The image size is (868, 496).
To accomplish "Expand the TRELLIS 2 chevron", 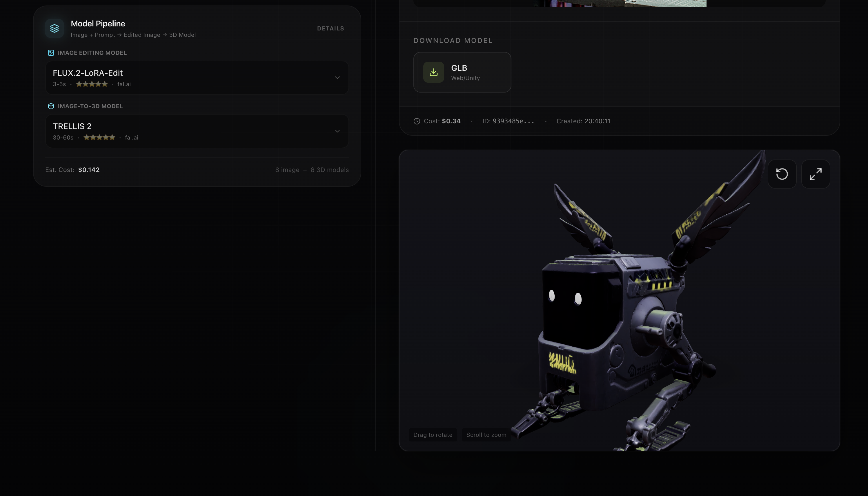I will 337,131.
